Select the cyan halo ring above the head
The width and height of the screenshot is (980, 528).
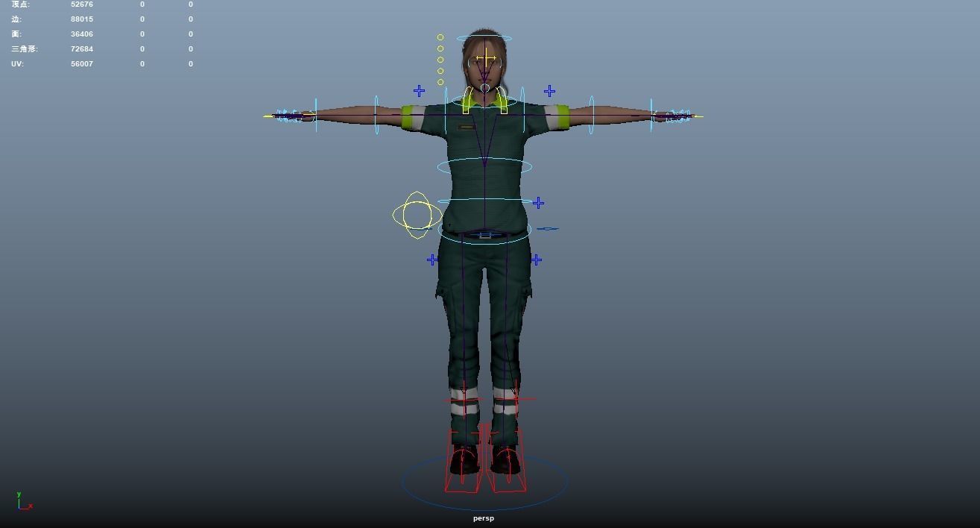coord(484,38)
